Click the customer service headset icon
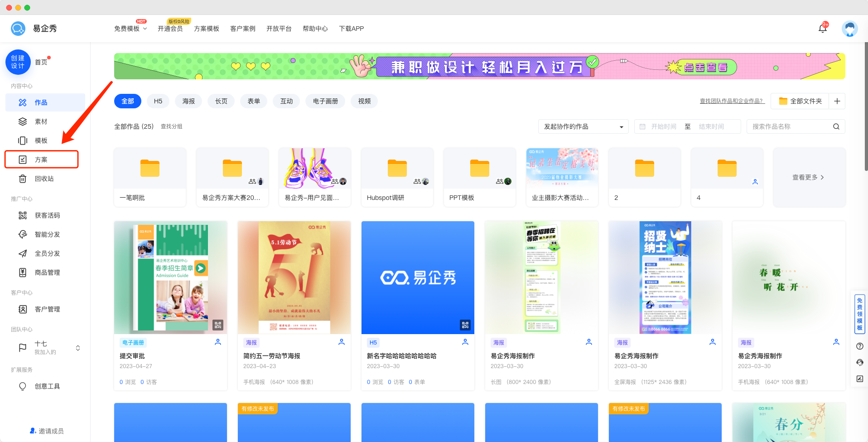The image size is (868, 442). [860, 362]
